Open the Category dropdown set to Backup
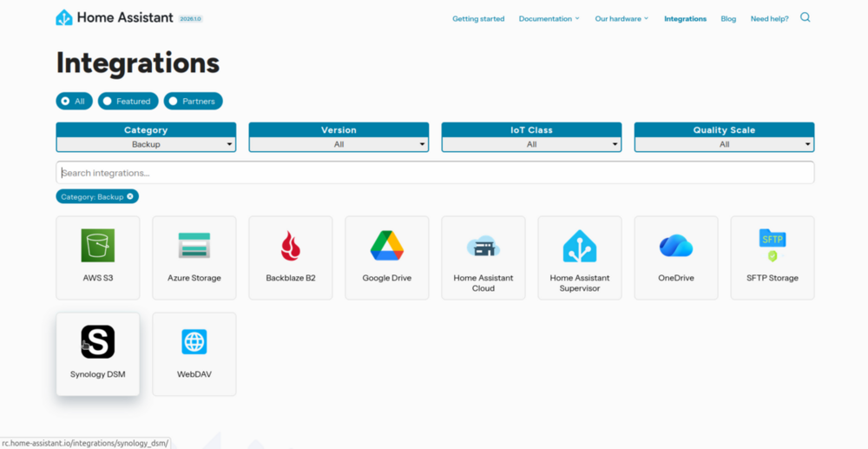The height and width of the screenshot is (449, 868). pyautogui.click(x=146, y=144)
